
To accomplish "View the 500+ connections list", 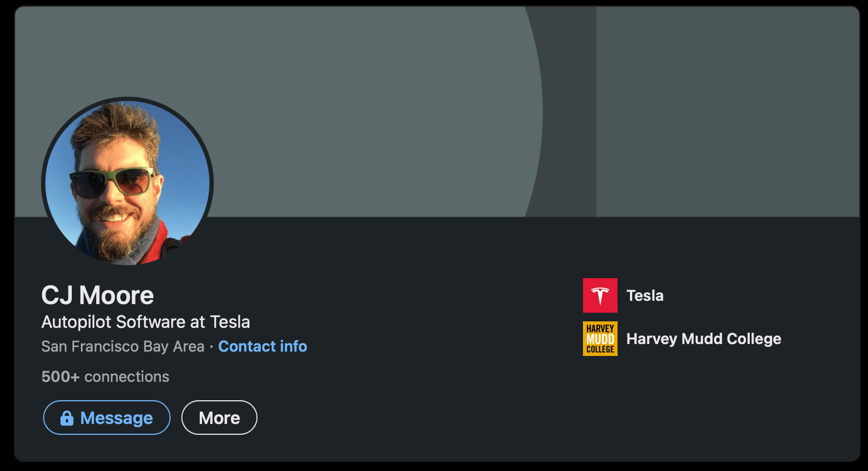I will tap(105, 376).
